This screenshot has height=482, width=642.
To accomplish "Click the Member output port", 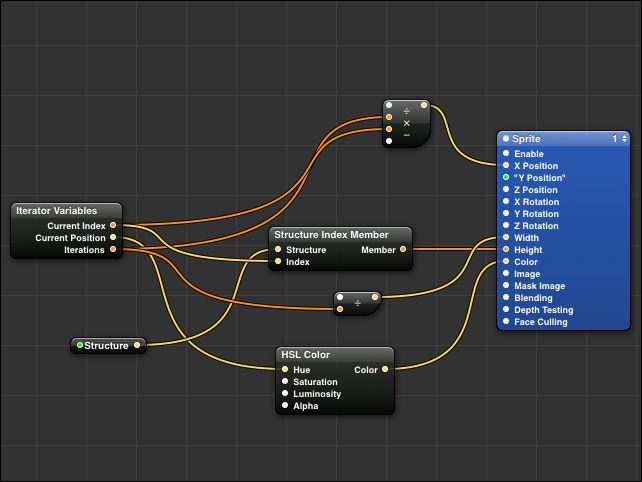I will (x=404, y=250).
